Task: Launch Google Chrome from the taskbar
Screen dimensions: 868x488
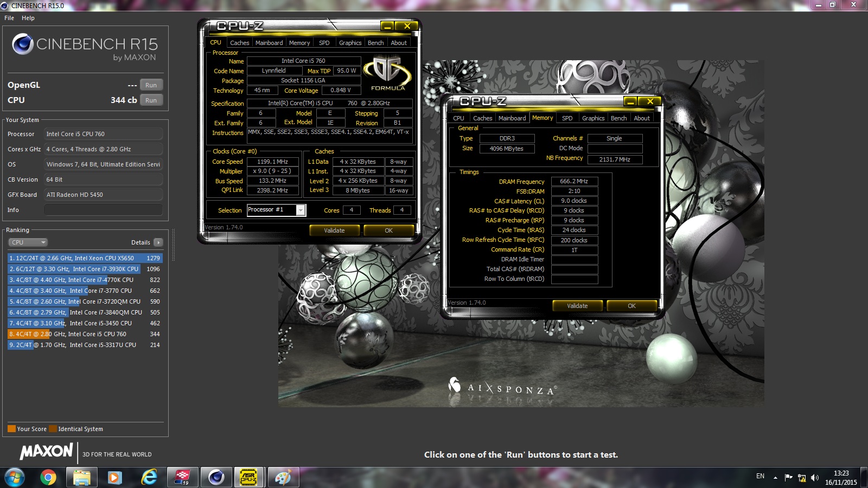Action: 48,477
